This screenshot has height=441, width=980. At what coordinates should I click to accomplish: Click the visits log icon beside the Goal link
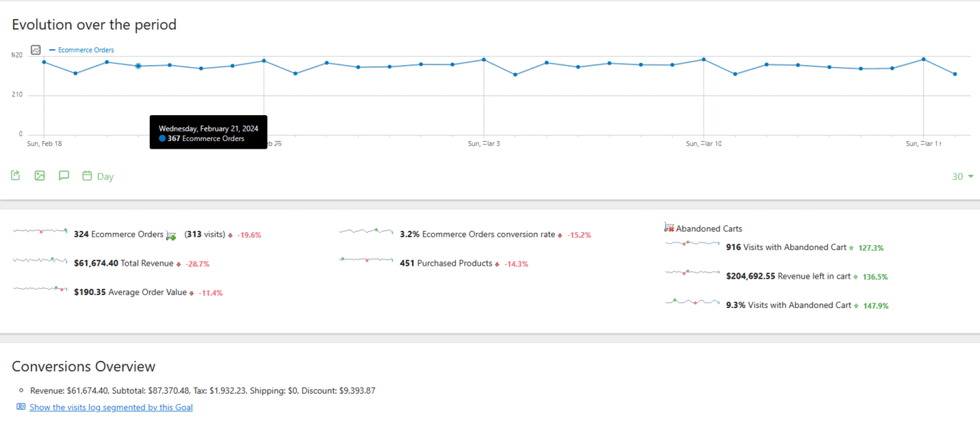pyautogui.click(x=20, y=407)
